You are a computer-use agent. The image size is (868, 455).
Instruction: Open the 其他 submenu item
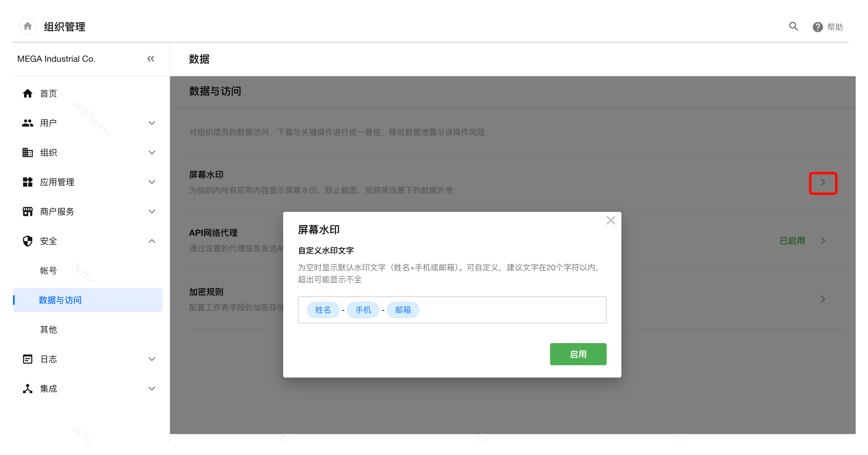click(49, 329)
